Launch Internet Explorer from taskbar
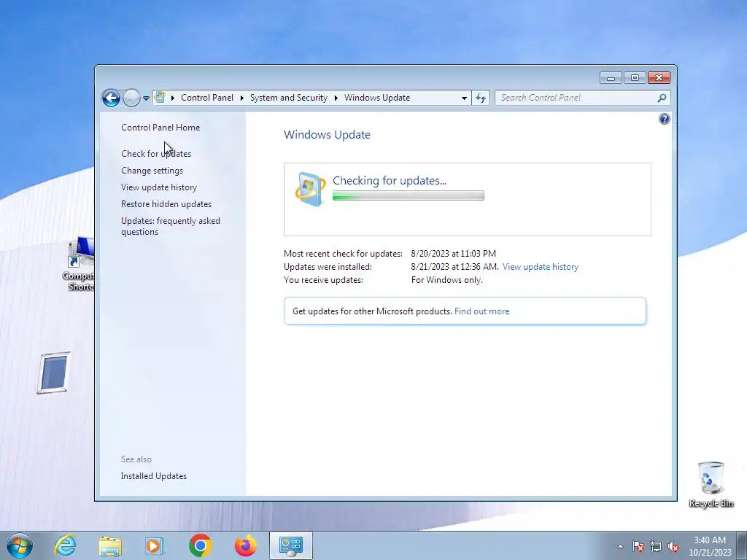 tap(65, 545)
